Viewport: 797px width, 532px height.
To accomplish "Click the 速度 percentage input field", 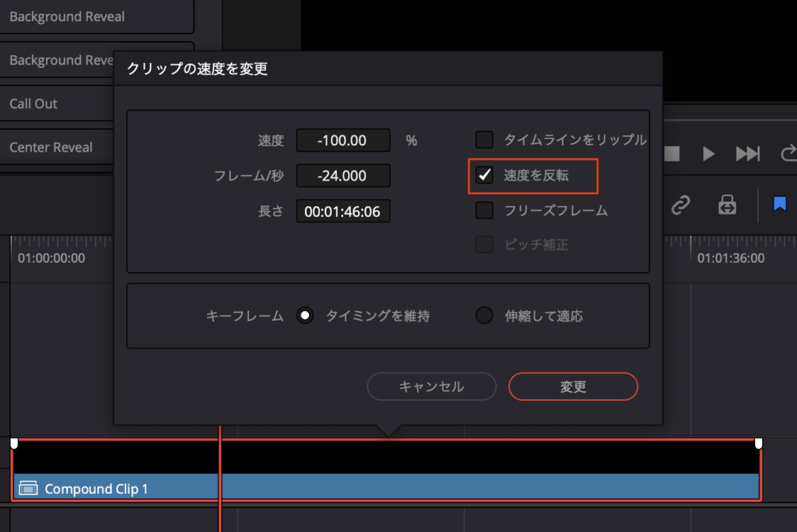I will (342, 141).
